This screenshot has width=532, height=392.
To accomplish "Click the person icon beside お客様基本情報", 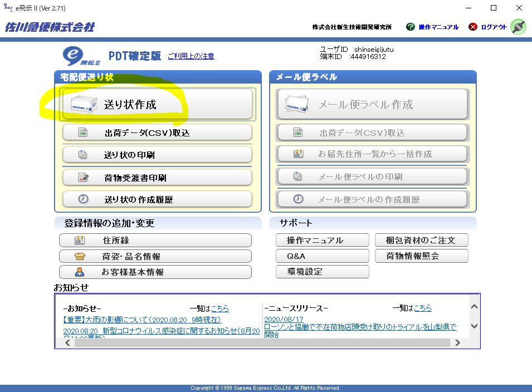I will coord(80,272).
